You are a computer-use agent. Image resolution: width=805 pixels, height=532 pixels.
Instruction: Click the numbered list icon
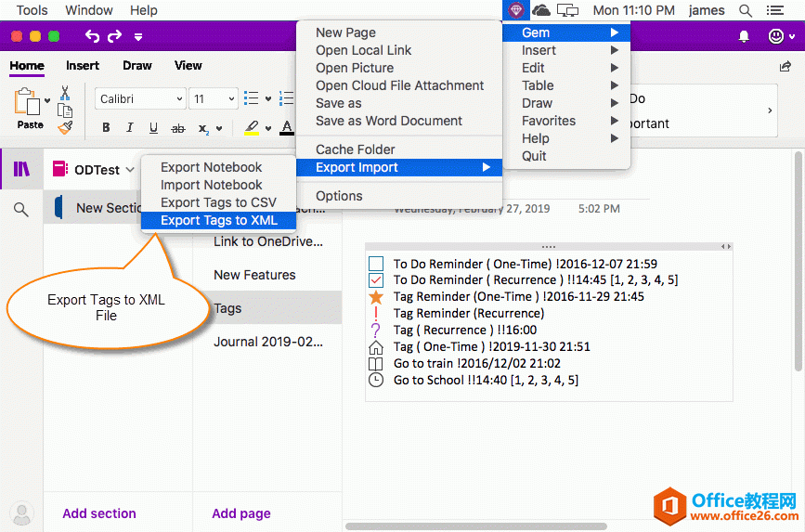tap(287, 98)
